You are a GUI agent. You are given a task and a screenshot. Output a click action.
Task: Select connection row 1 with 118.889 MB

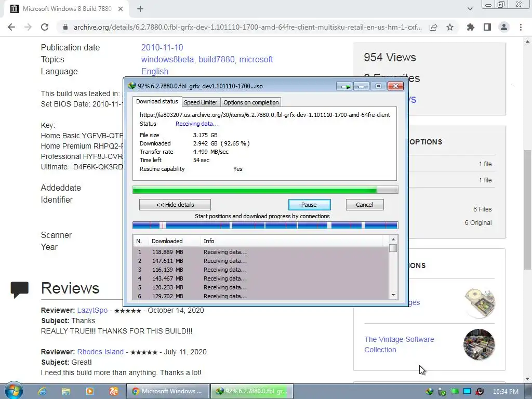tap(261, 252)
